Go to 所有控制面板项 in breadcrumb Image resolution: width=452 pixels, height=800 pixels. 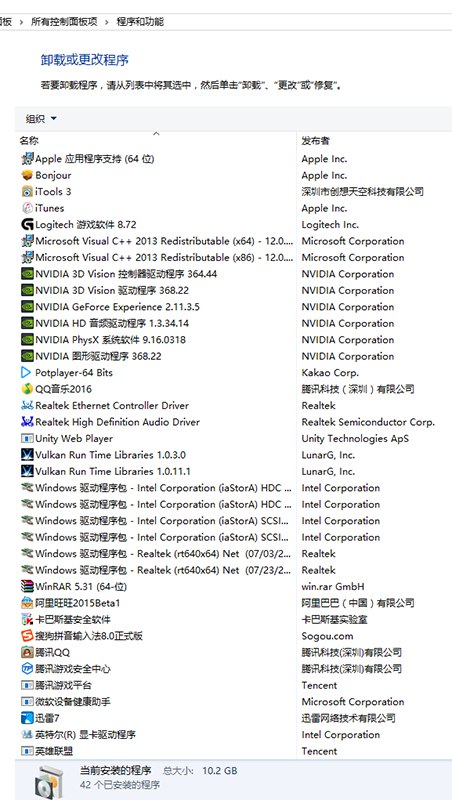pos(64,22)
